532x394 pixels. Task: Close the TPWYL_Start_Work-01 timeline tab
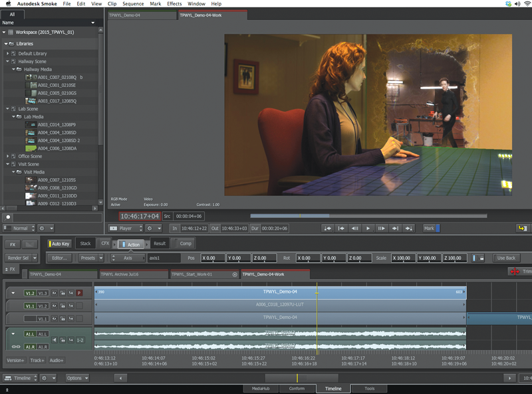(x=235, y=274)
